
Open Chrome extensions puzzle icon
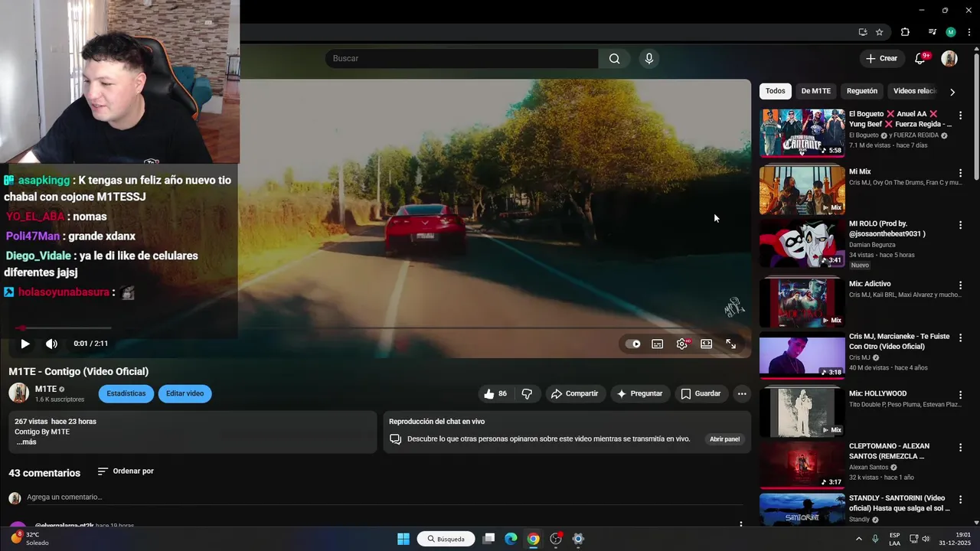pos(905,32)
